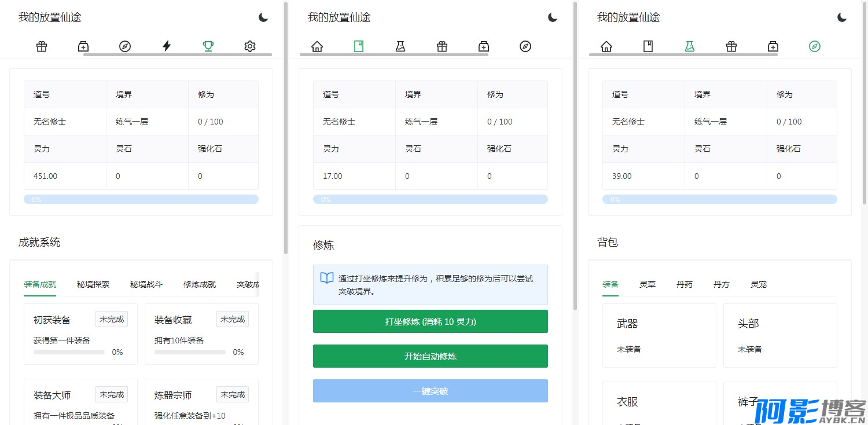
Task: Click the green flask icon above 背包 panel
Action: 690,46
